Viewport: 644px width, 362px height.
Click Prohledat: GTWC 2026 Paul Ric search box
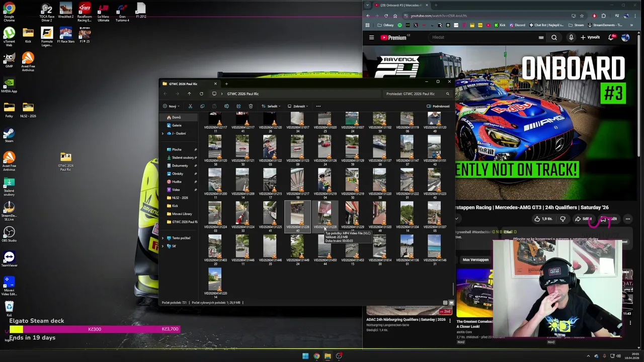tap(418, 94)
